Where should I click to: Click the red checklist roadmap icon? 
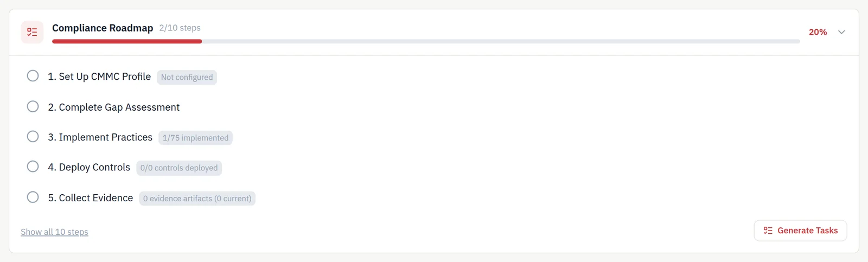coord(32,32)
